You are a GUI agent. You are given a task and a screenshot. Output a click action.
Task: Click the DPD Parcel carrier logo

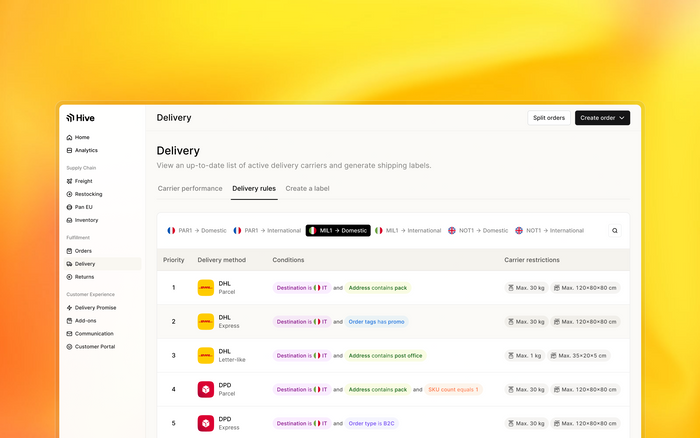click(x=206, y=390)
